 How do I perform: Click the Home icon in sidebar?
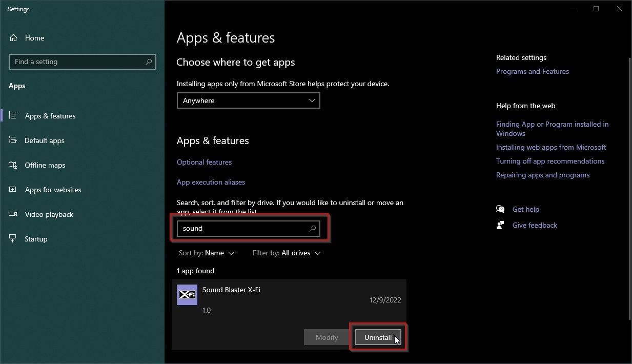coord(13,38)
